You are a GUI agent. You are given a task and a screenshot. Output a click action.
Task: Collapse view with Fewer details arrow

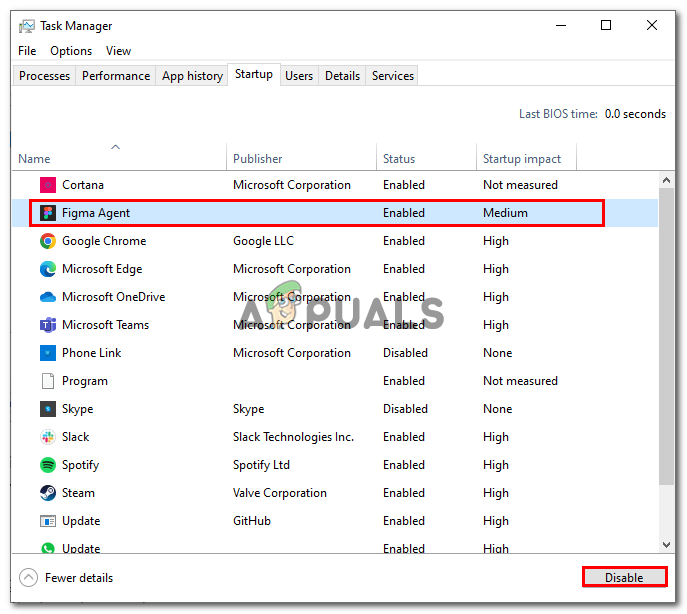point(28,578)
